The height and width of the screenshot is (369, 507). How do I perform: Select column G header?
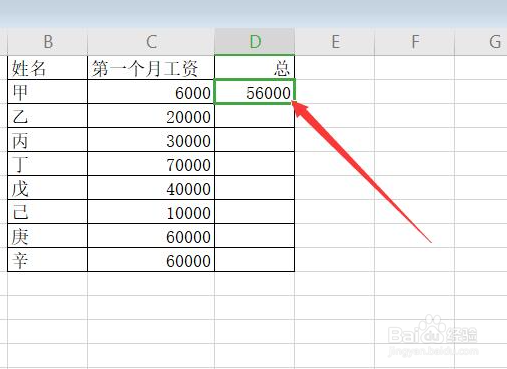tap(481, 42)
